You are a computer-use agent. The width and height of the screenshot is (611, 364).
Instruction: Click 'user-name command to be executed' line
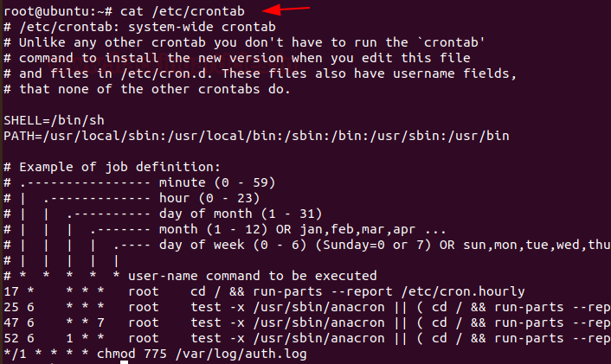253,276
